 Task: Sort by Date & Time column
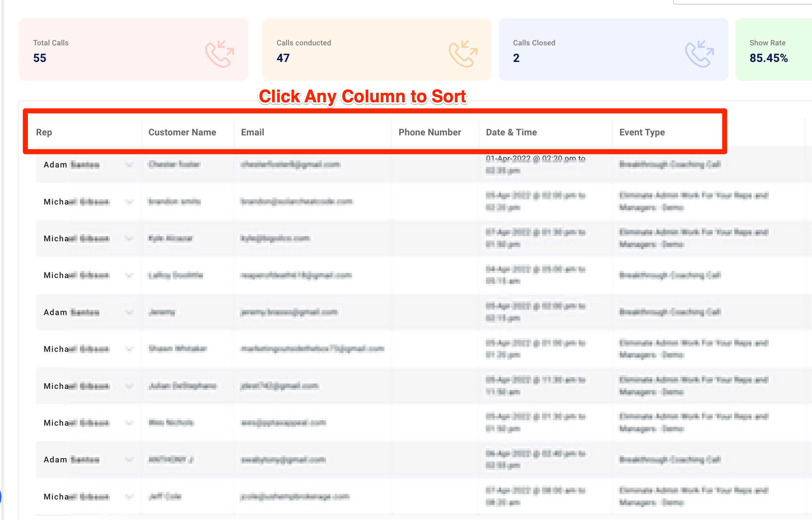click(x=511, y=132)
